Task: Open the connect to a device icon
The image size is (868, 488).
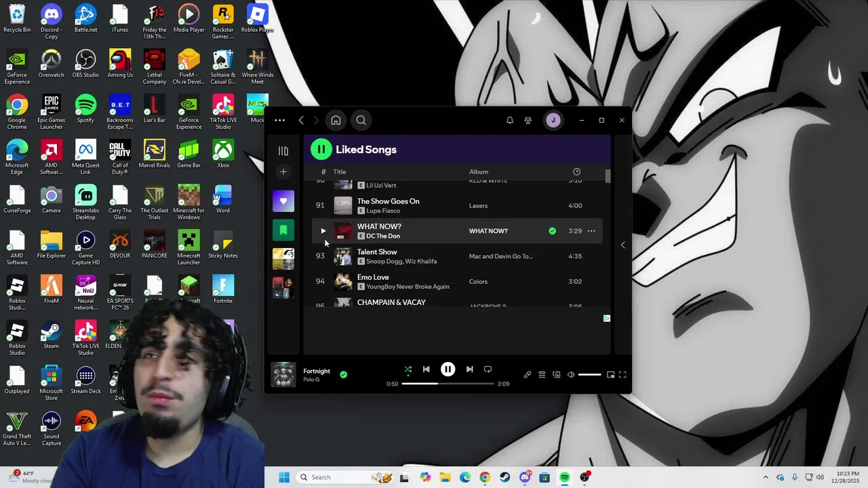Action: 557,375
